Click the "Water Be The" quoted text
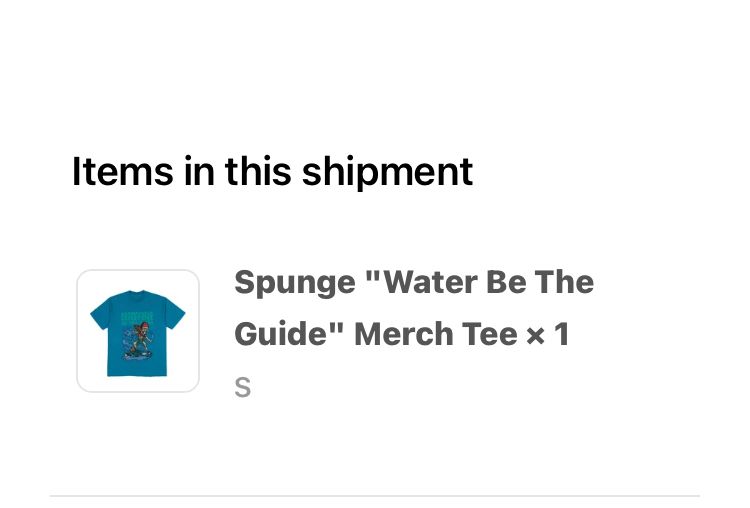Viewport: 750px width, 508px height. [x=480, y=283]
